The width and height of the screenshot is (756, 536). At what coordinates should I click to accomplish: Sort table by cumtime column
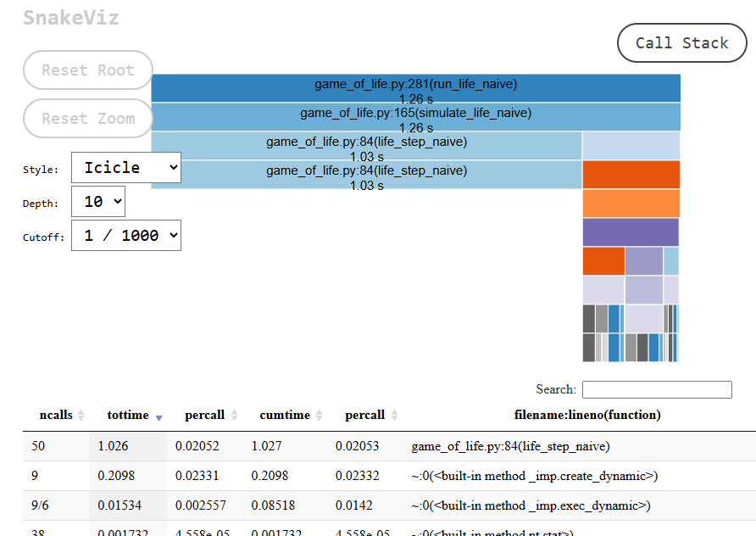point(290,415)
